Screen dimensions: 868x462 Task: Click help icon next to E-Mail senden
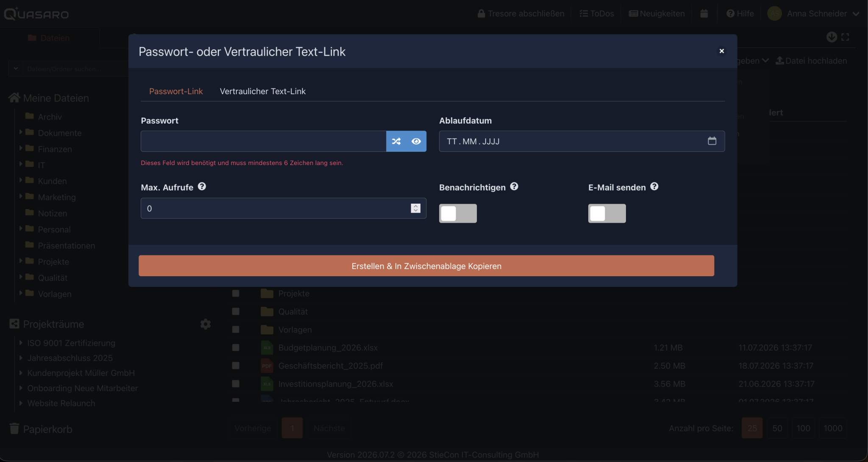click(654, 187)
